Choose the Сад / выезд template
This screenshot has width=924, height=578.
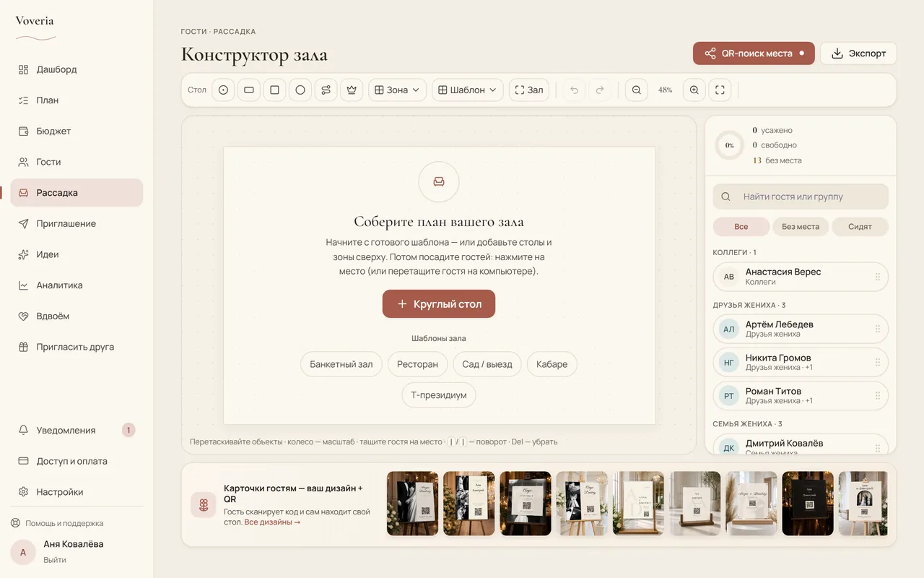click(x=487, y=364)
